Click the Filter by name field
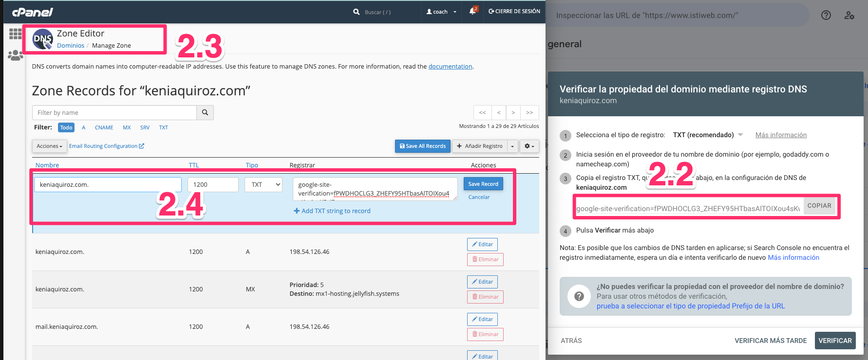 point(114,112)
